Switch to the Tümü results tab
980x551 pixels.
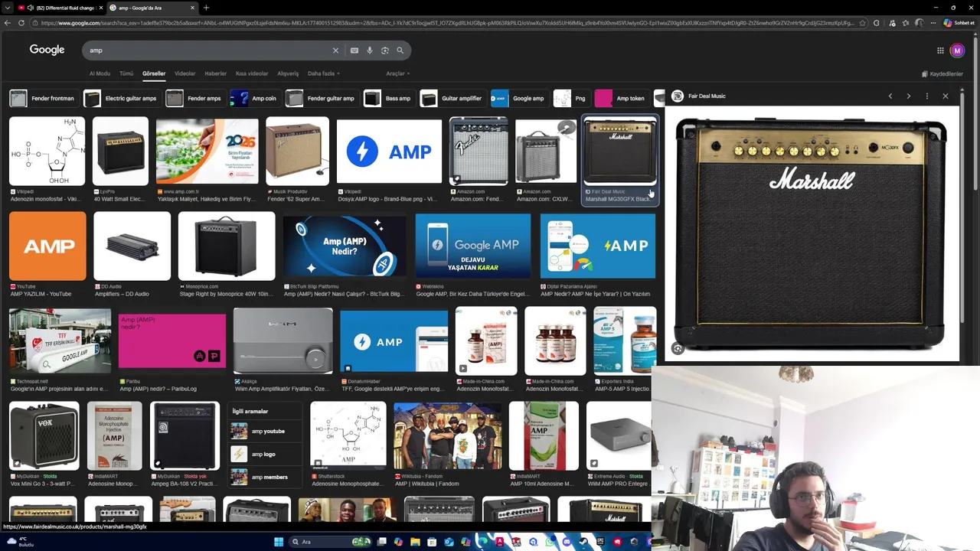click(x=126, y=73)
